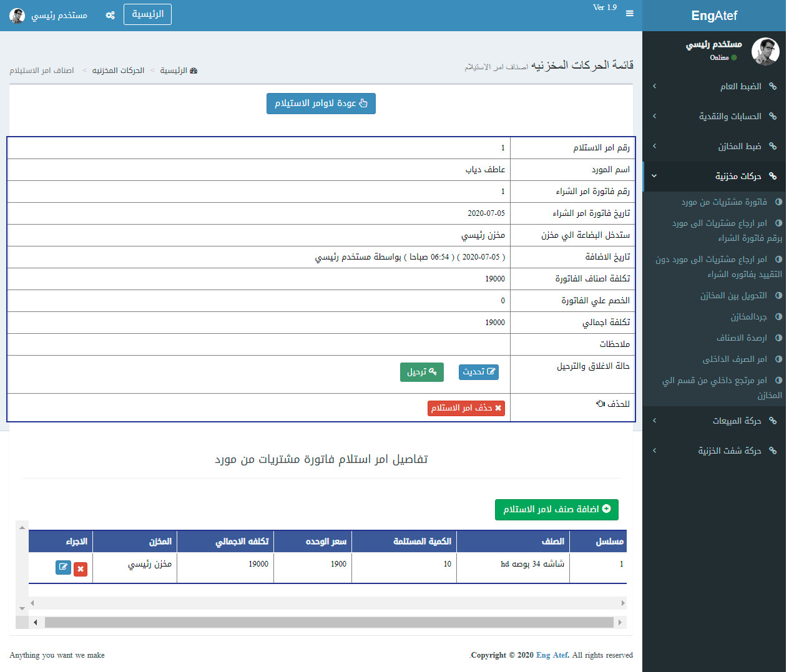Viewport: 799px width, 672px height.
Task: Click the المخزن column header
Action: click(135, 542)
